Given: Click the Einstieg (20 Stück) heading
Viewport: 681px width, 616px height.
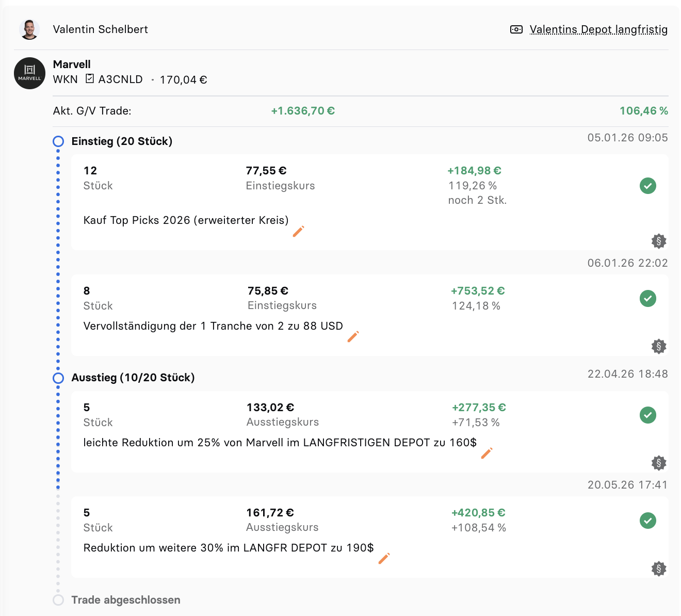Looking at the screenshot, I should [x=122, y=141].
